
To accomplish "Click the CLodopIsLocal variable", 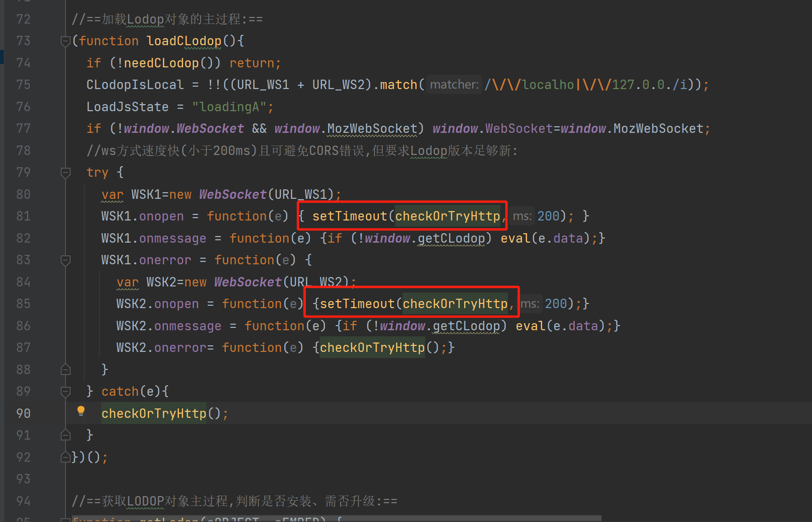I will point(135,85).
